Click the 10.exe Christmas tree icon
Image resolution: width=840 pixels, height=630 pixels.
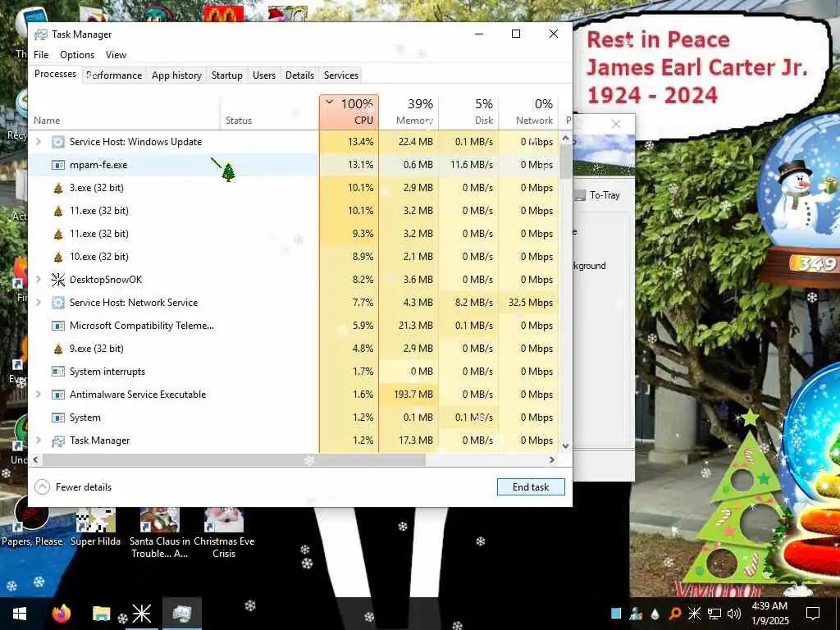[58, 257]
